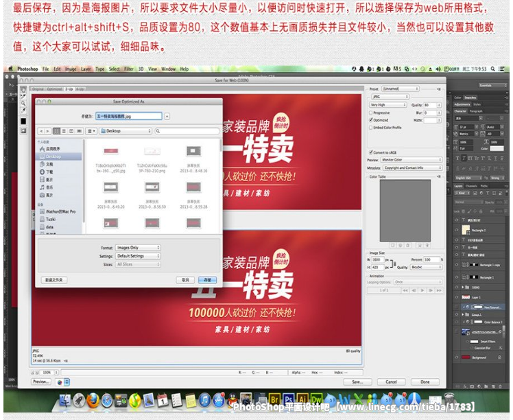This screenshot has height=420, width=513.
Task: Click the black eyedropper color swatch
Action: (23, 121)
